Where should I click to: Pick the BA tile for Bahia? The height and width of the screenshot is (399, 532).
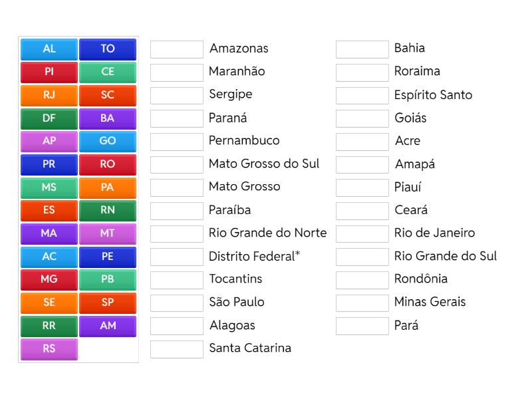108,118
